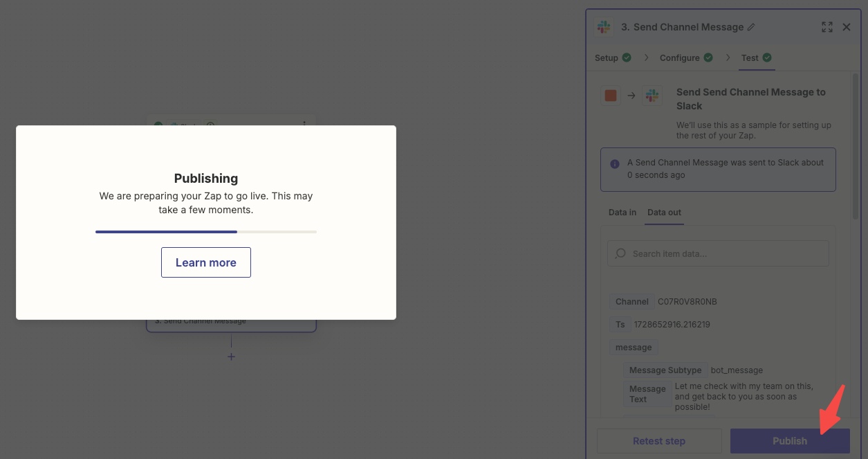
Task: Click the pencil icon to rename the step
Action: tap(752, 27)
